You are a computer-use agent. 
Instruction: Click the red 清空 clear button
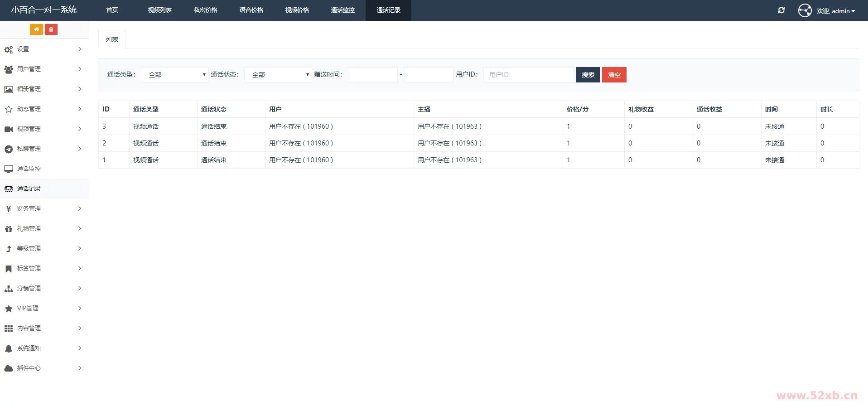pos(614,75)
